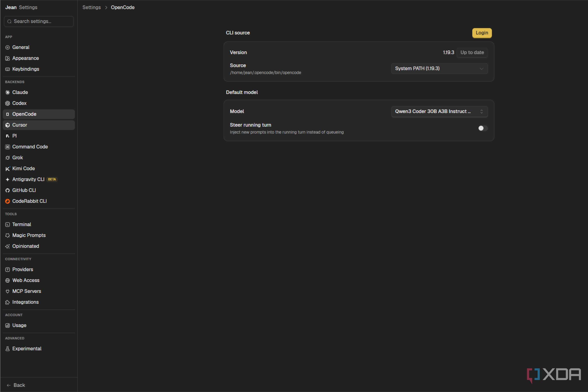Open the Integrations settings page

coord(39,302)
